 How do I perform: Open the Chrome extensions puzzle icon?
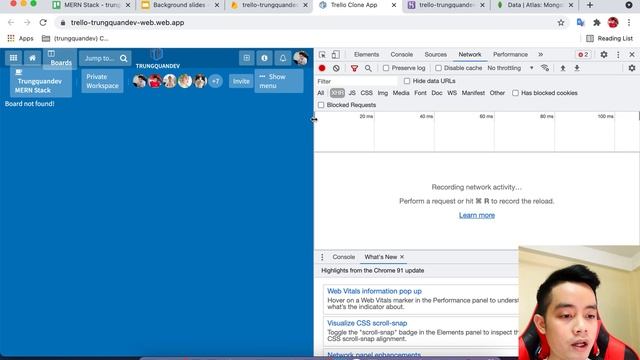(597, 23)
